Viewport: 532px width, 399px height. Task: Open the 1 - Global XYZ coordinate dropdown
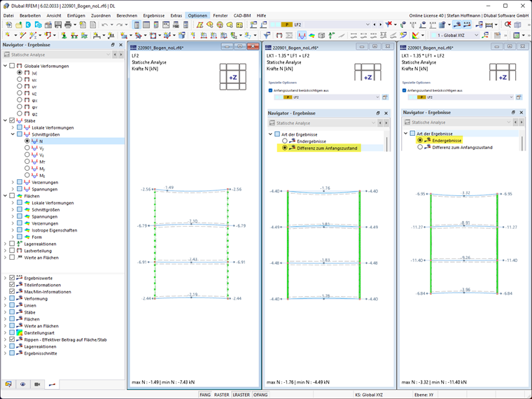click(476, 35)
